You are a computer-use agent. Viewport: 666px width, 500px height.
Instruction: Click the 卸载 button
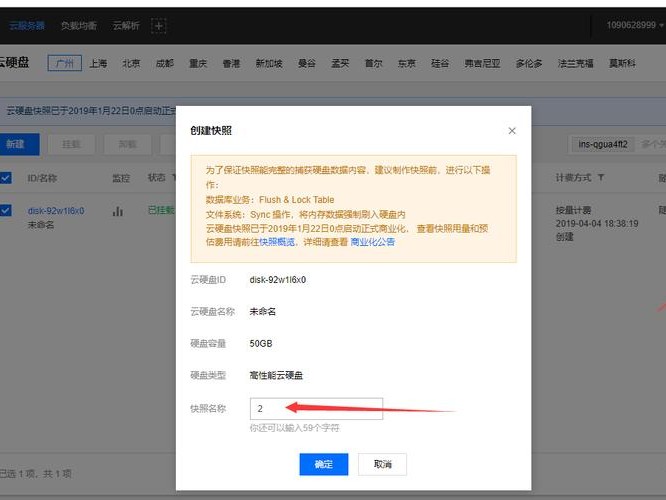pos(127,144)
